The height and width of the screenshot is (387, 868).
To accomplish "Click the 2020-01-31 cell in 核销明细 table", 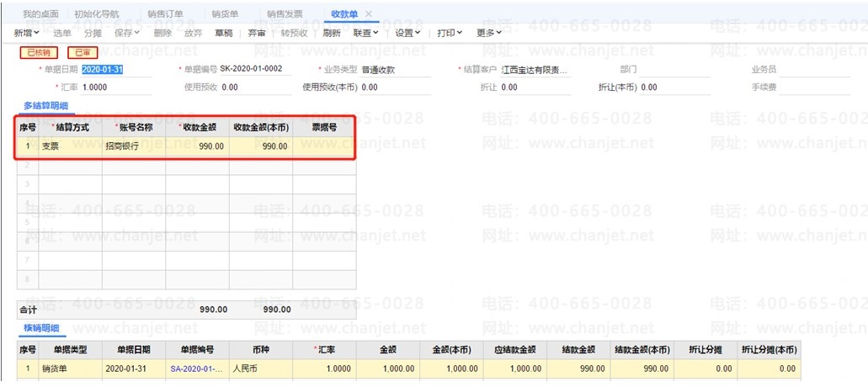I will point(134,368).
